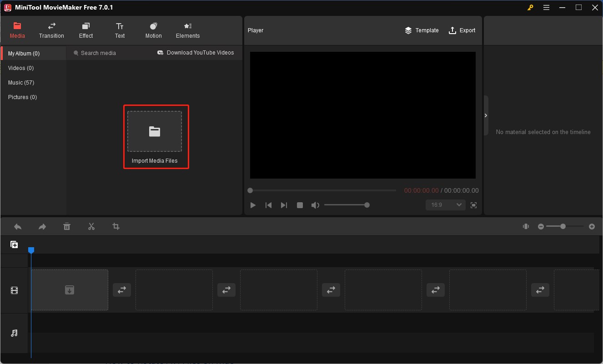Zoom in the timeline with the plus icon

pos(593,226)
